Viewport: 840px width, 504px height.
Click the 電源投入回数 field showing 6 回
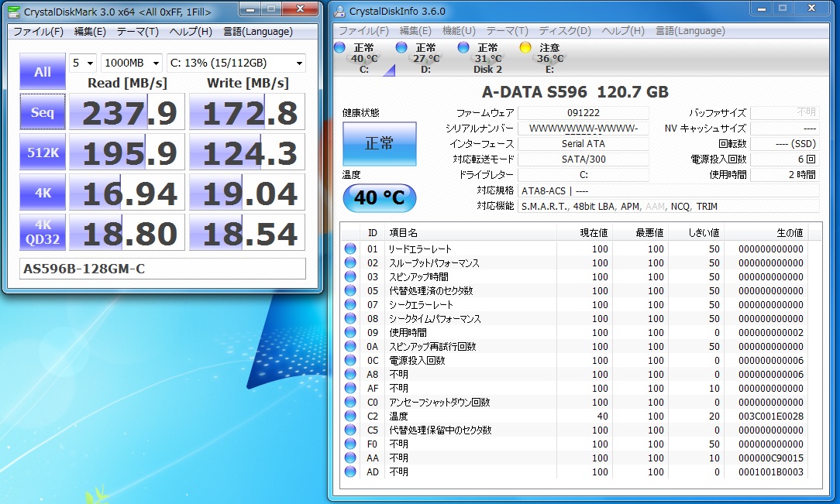coord(785,159)
